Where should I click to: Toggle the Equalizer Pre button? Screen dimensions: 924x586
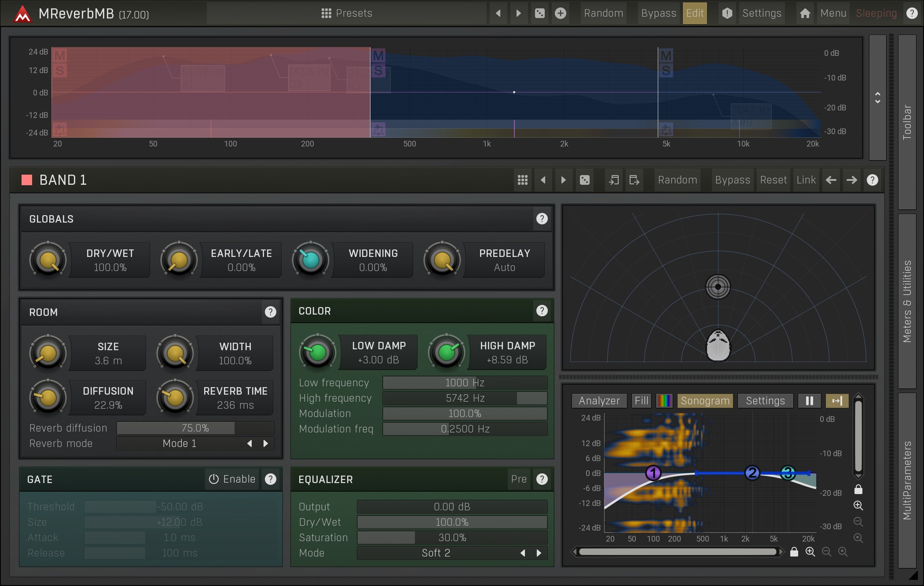[x=519, y=479]
